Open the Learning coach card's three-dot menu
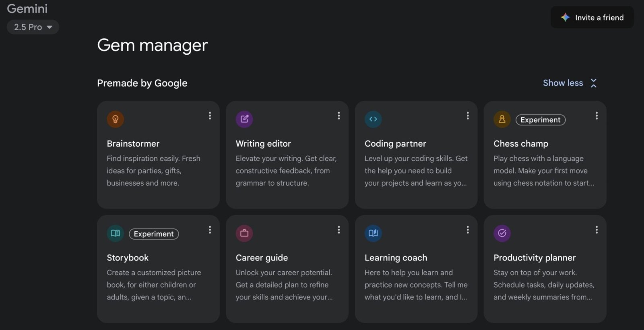Screen dimensions: 644x330 point(467,230)
